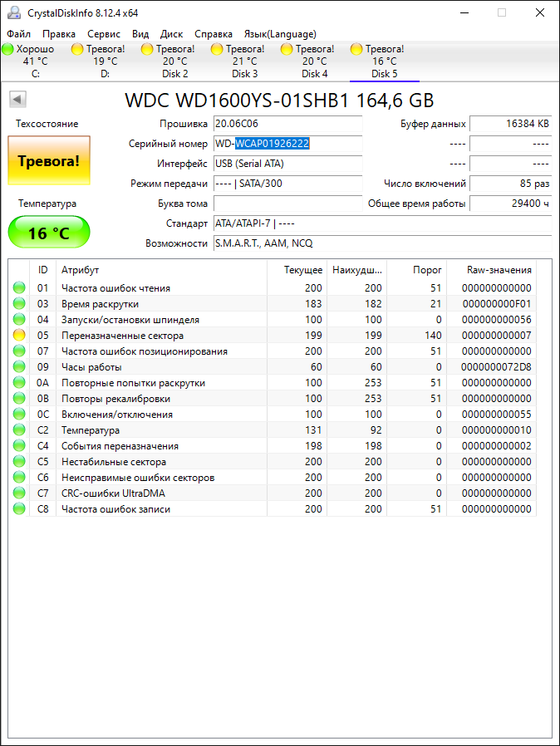Click the green status icon for attribute 04
Image resolution: width=560 pixels, height=746 pixels.
click(x=19, y=319)
